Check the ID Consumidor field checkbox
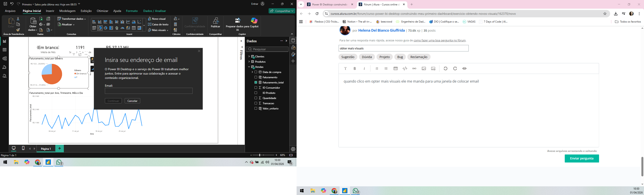This screenshot has height=195, width=644. click(x=256, y=88)
